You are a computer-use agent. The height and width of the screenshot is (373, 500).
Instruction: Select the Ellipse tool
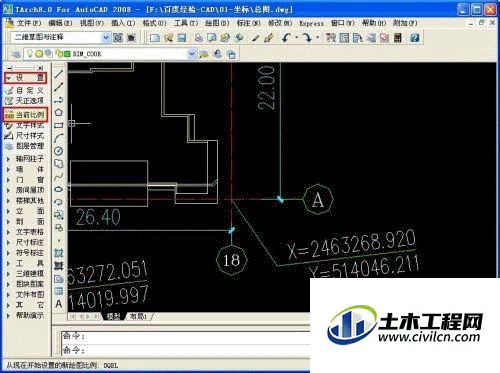(x=59, y=189)
